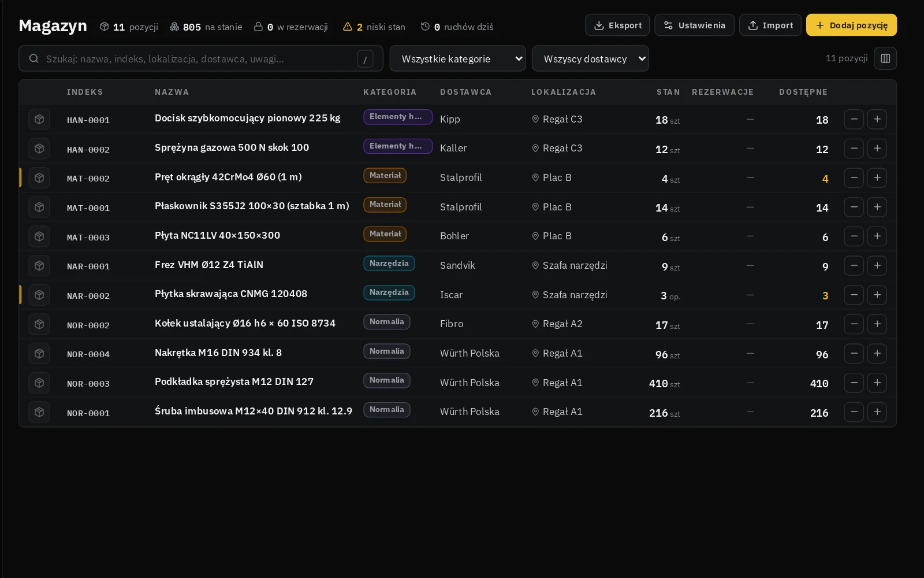Sort by the Nazwa column header
This screenshot has width=924, height=578.
click(172, 92)
